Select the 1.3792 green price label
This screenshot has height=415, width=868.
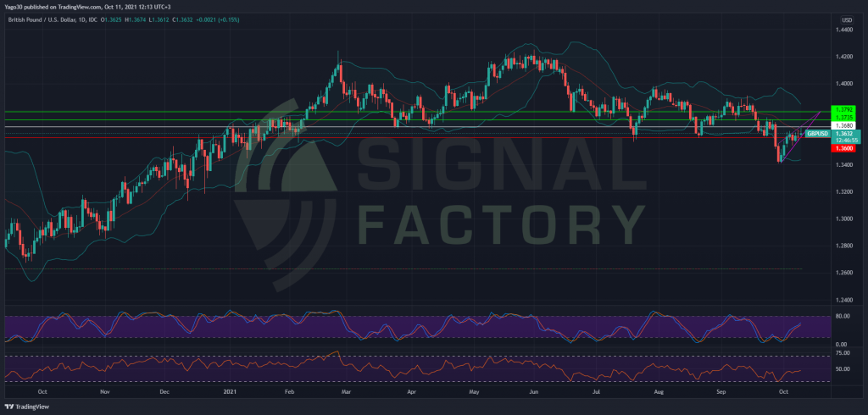(x=843, y=109)
